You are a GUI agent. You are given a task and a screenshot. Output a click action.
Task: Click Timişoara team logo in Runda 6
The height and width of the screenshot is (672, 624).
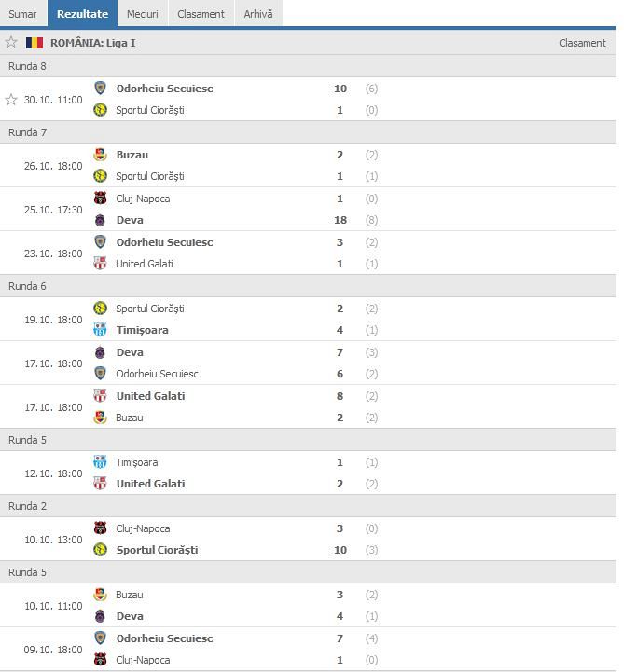[x=100, y=330]
